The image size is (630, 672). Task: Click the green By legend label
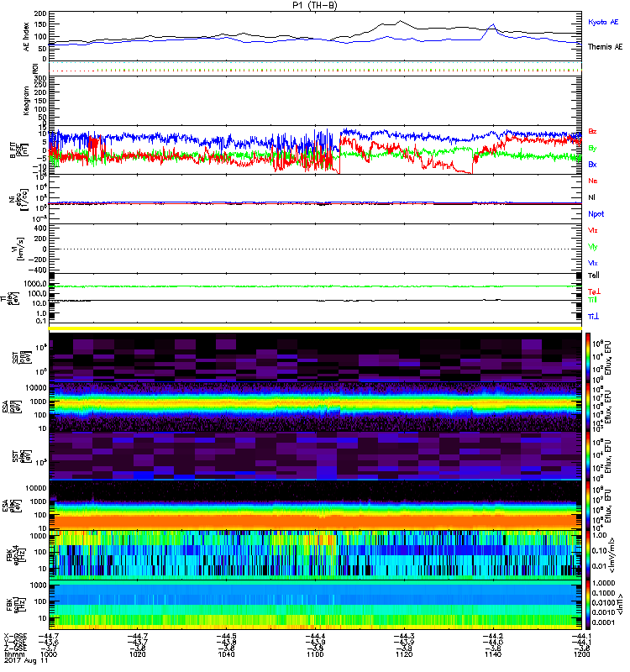click(592, 149)
